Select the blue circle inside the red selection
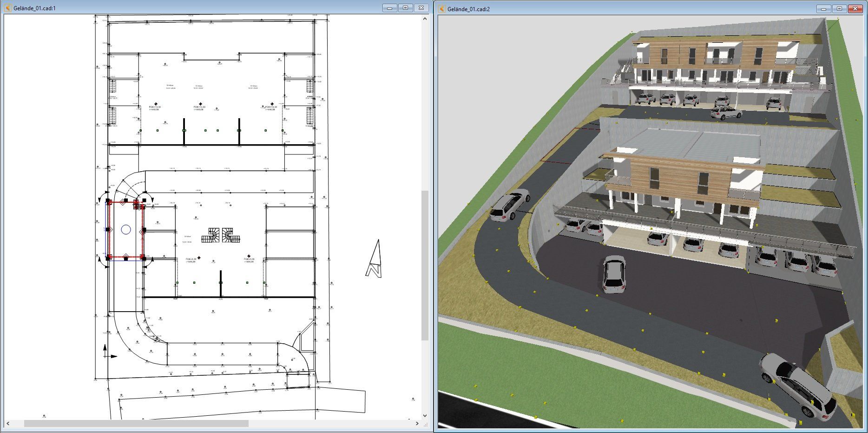This screenshot has width=868, height=433. [x=125, y=229]
